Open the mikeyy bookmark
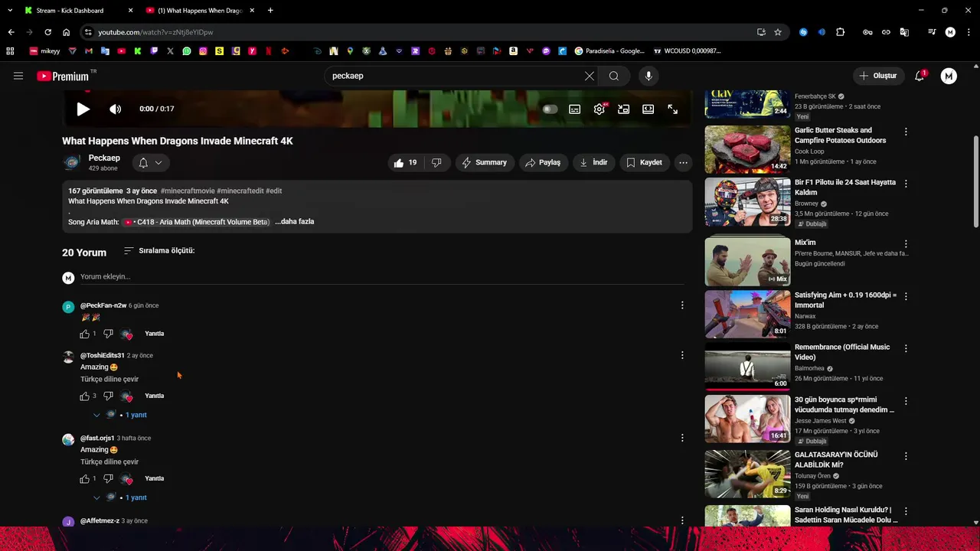The image size is (980, 551). point(44,51)
